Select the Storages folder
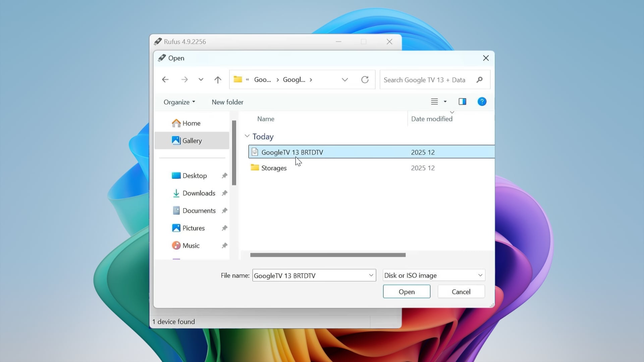The image size is (644, 362). (274, 168)
